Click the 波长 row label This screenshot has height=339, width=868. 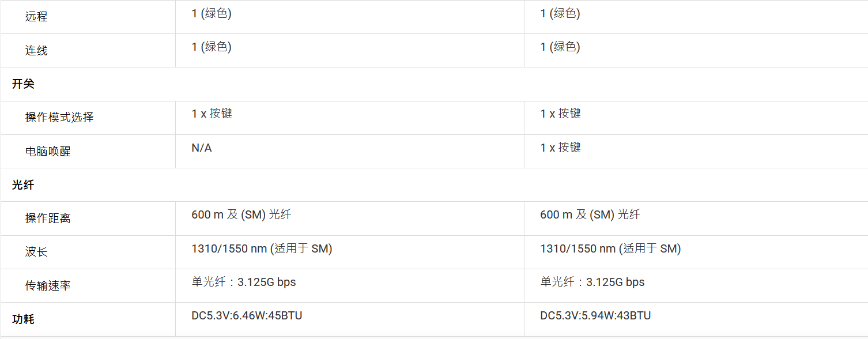[x=36, y=252]
